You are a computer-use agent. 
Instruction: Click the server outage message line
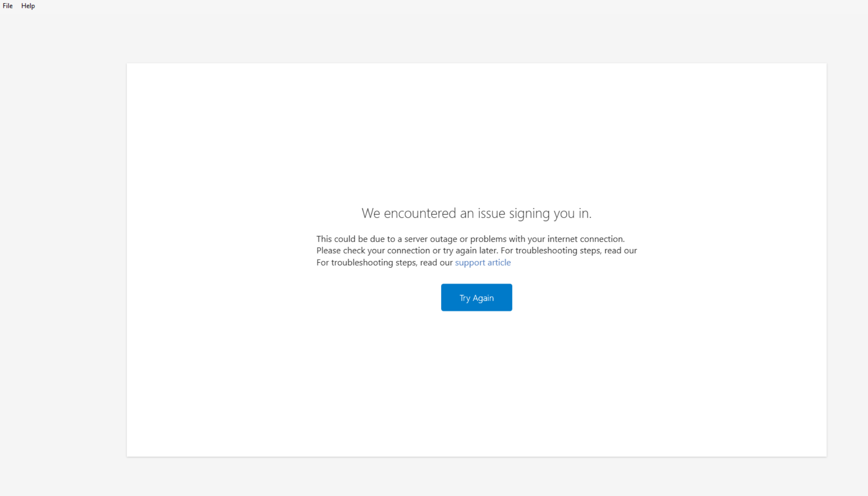(x=470, y=239)
